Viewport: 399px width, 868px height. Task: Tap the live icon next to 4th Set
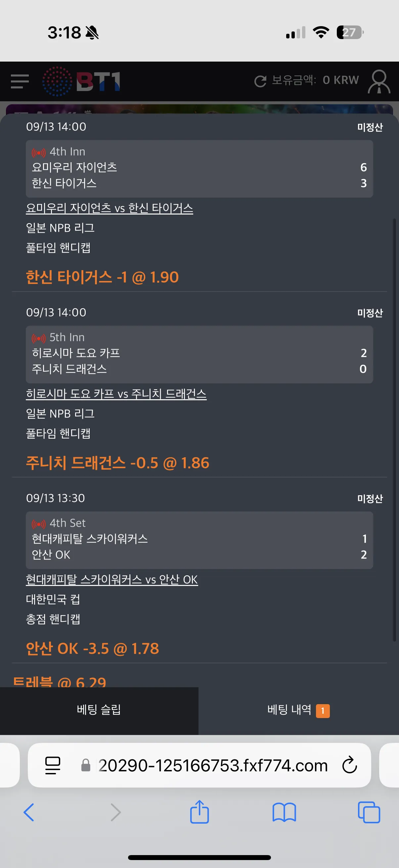[x=39, y=524]
